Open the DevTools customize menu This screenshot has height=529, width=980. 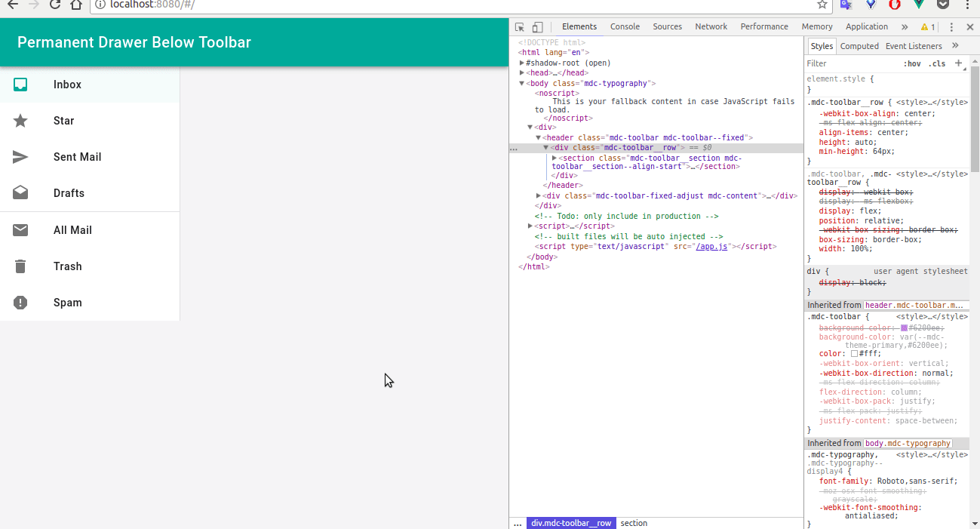tap(951, 27)
